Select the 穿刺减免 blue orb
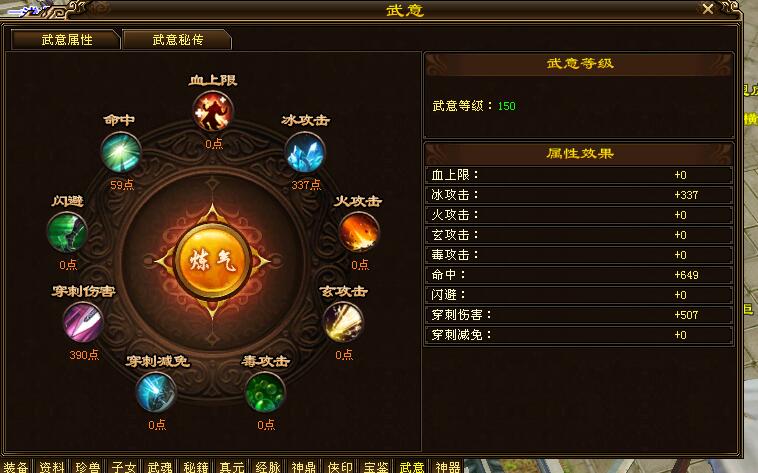 (x=156, y=392)
